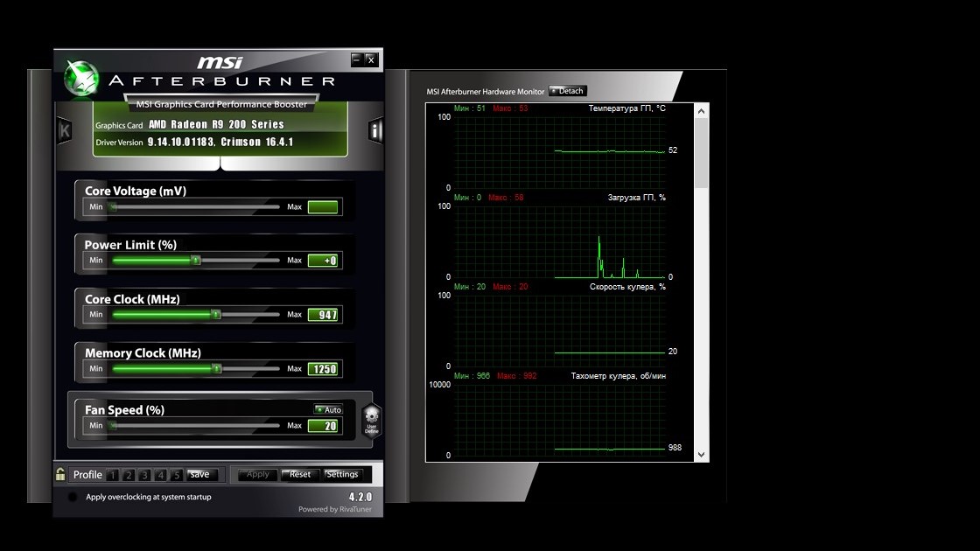Click the Apply button

point(257,475)
